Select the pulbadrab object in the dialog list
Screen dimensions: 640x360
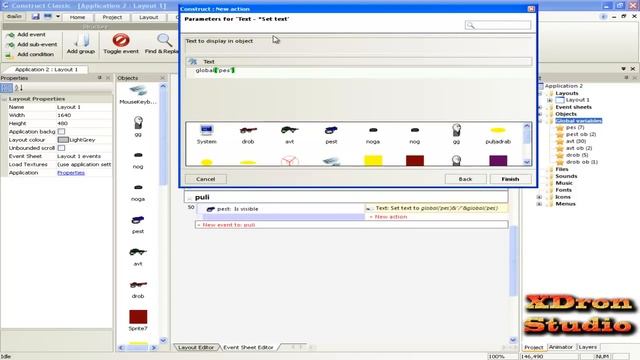(x=498, y=135)
